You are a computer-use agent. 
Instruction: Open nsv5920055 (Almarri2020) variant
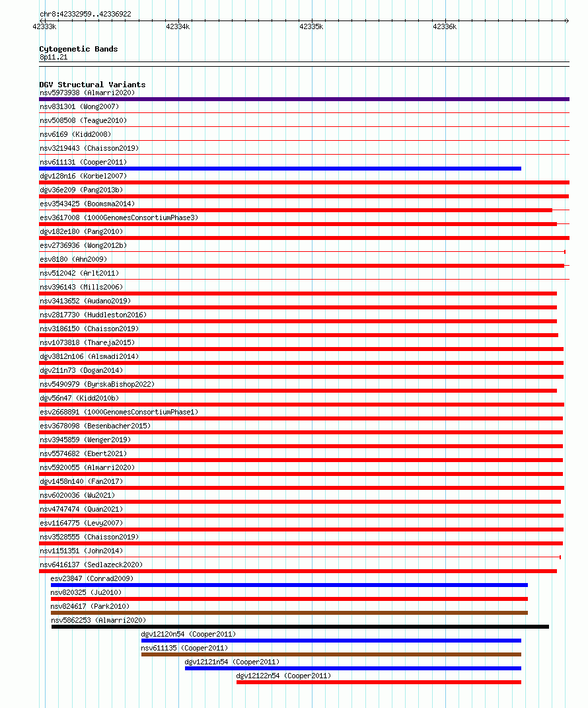87,468
